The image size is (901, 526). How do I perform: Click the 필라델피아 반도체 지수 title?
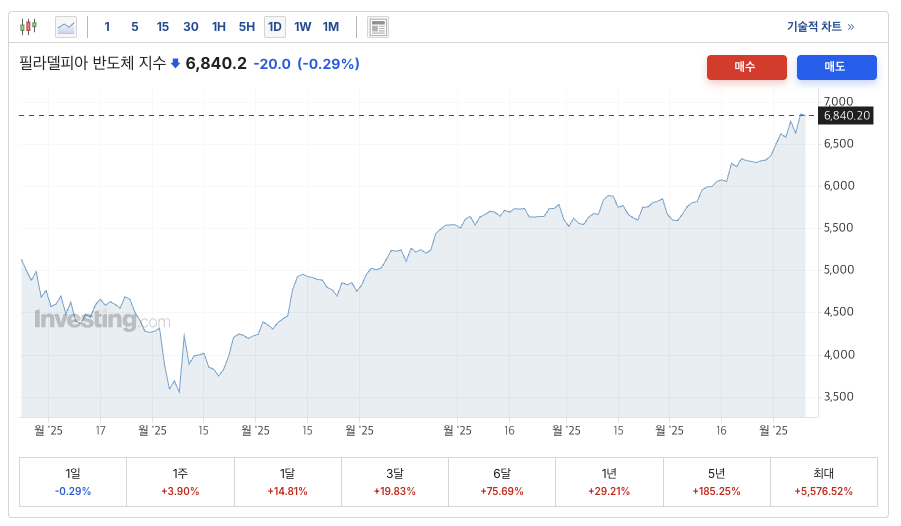(92, 64)
